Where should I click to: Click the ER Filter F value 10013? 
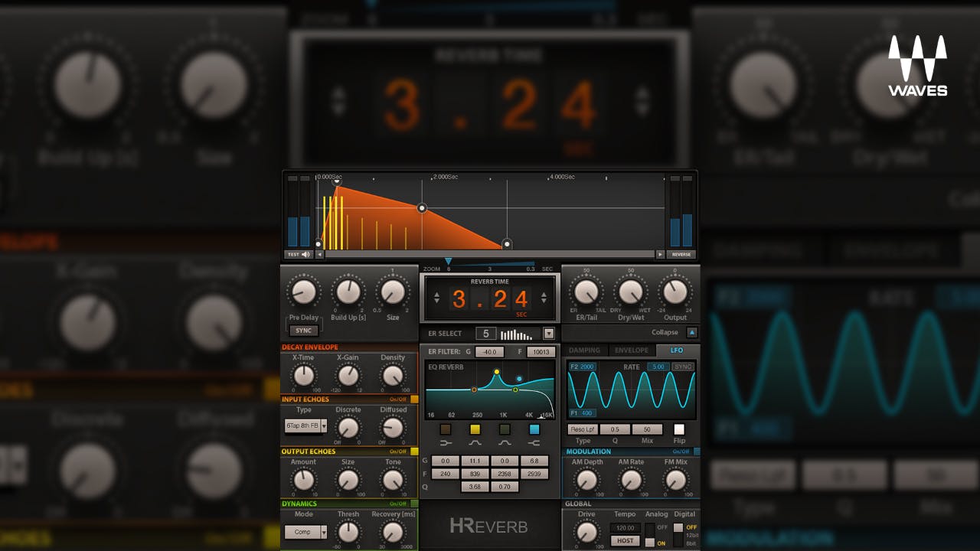(541, 352)
